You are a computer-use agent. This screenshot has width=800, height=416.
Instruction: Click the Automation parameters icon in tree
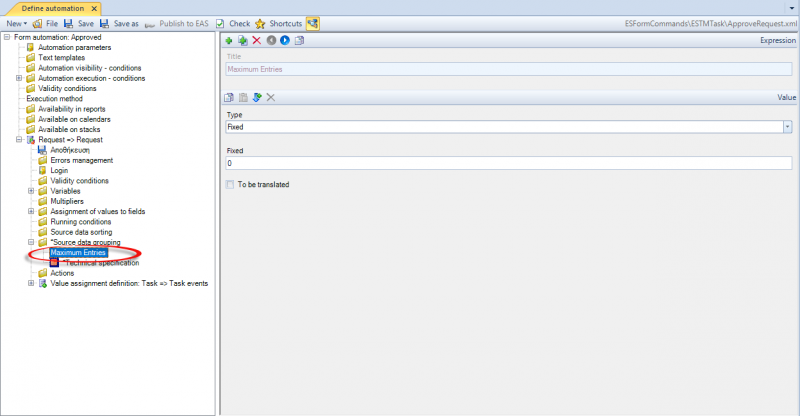[30, 47]
